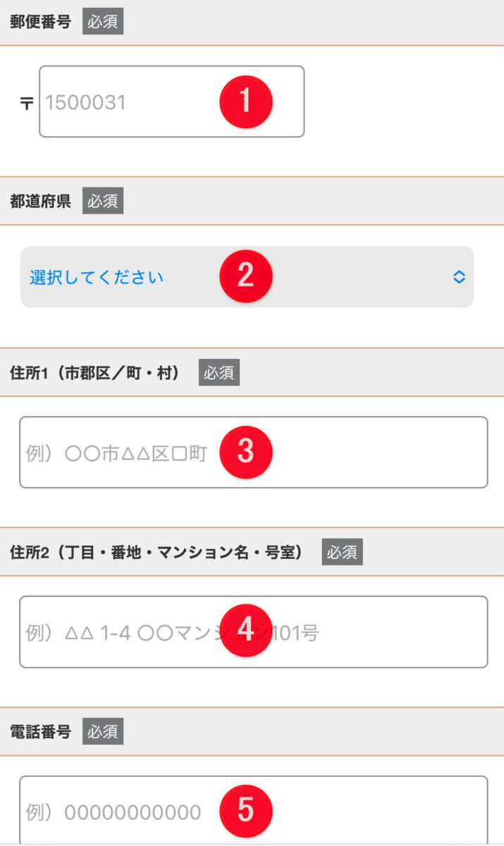Click the 都道府県 section label
This screenshot has height=846, width=504.
tap(40, 201)
